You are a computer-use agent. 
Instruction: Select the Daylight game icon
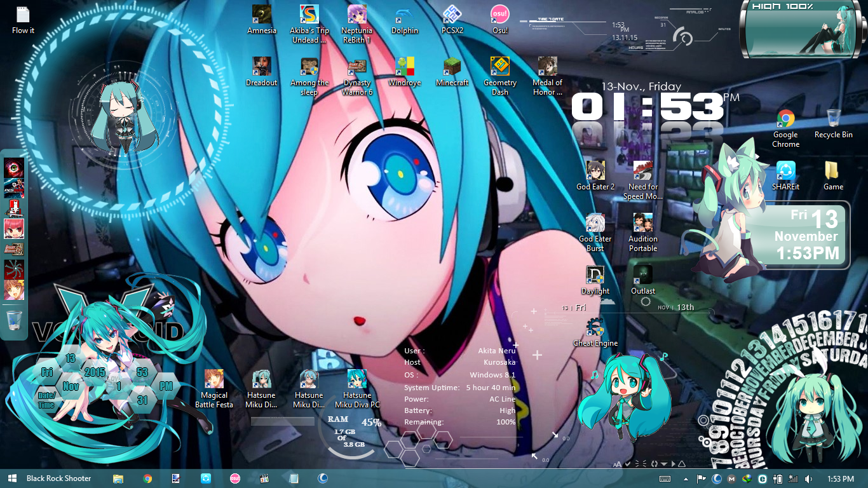(595, 280)
